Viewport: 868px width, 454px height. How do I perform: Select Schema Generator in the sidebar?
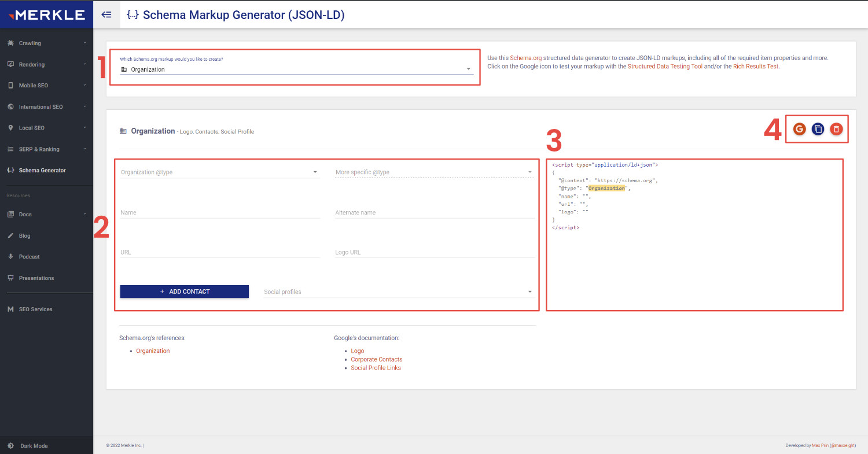46,170
